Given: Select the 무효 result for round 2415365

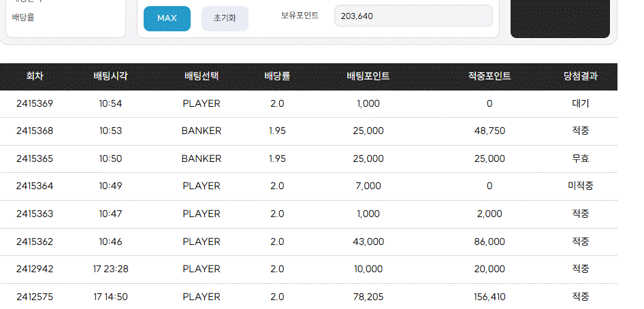Looking at the screenshot, I should [580, 159].
